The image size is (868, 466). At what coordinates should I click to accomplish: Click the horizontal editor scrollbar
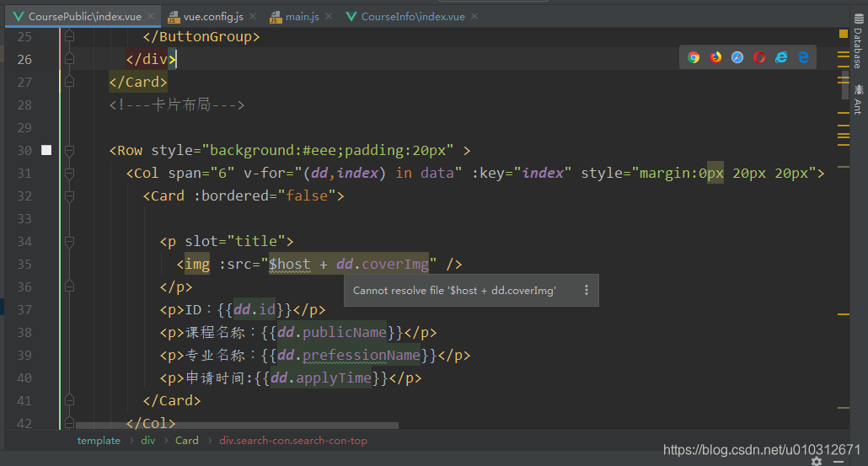point(237,426)
